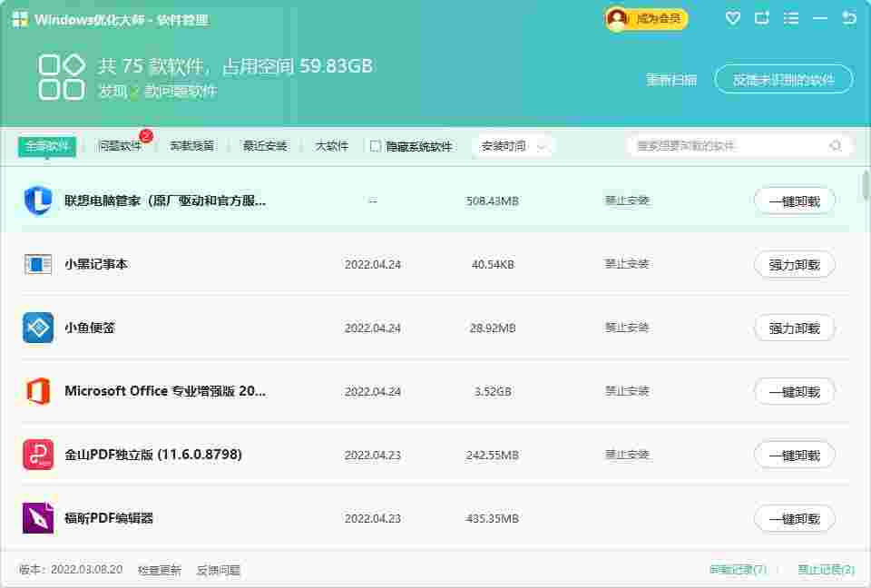Open the 卸载残留 tab

(x=191, y=145)
